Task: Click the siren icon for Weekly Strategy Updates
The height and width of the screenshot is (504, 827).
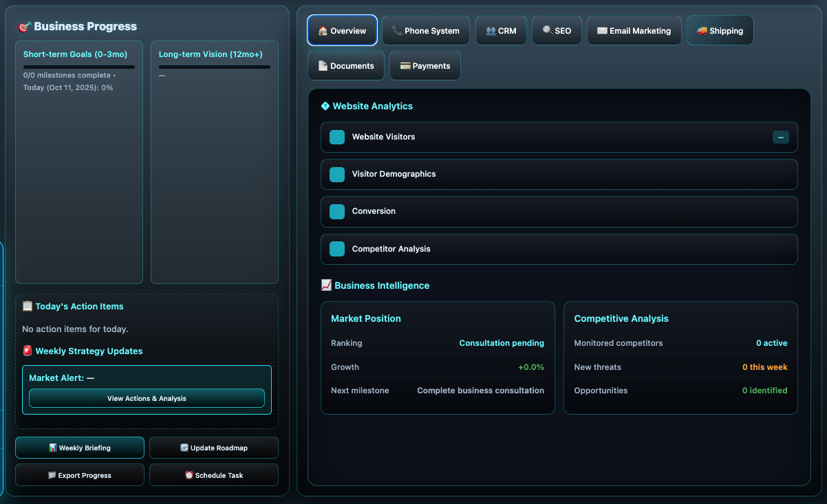Action: tap(28, 351)
